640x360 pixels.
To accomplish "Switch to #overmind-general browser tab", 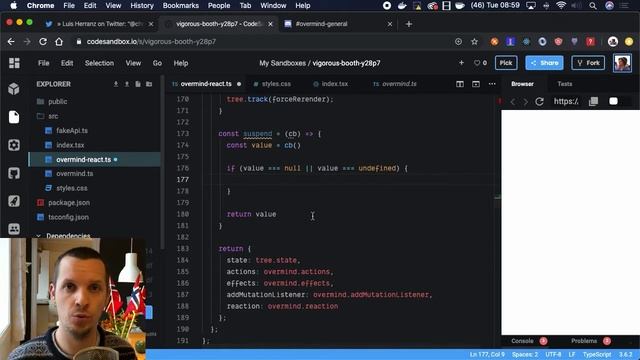I will [x=337, y=24].
